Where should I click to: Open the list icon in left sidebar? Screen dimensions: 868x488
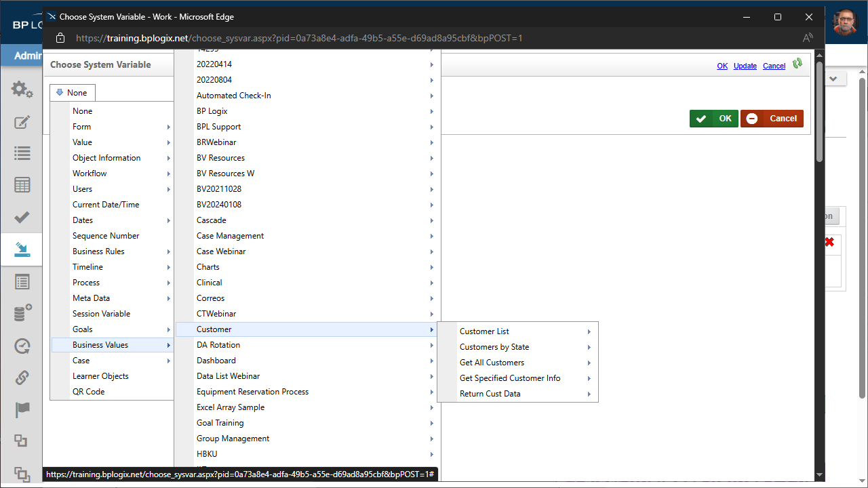coord(22,154)
